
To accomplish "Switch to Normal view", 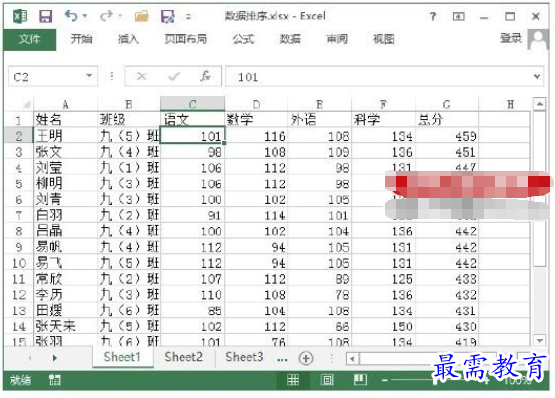I will point(293,380).
